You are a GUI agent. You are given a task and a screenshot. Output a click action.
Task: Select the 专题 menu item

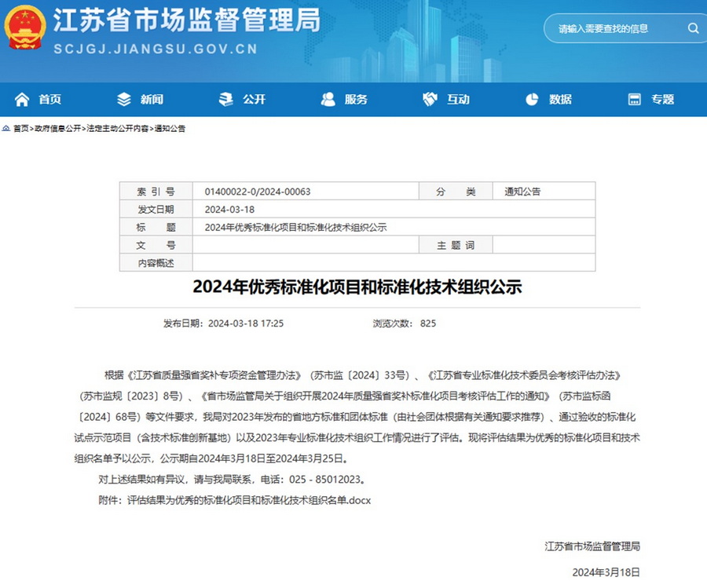click(662, 100)
